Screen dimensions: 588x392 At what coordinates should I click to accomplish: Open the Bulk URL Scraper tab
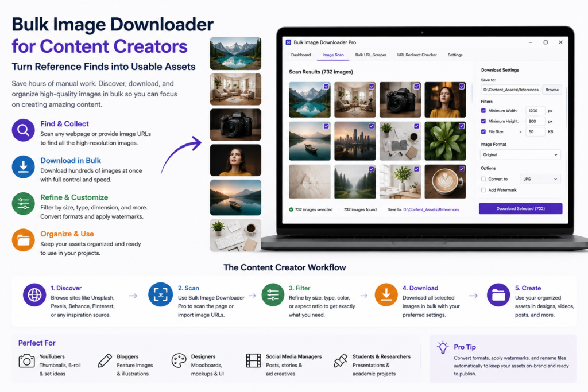coord(370,55)
